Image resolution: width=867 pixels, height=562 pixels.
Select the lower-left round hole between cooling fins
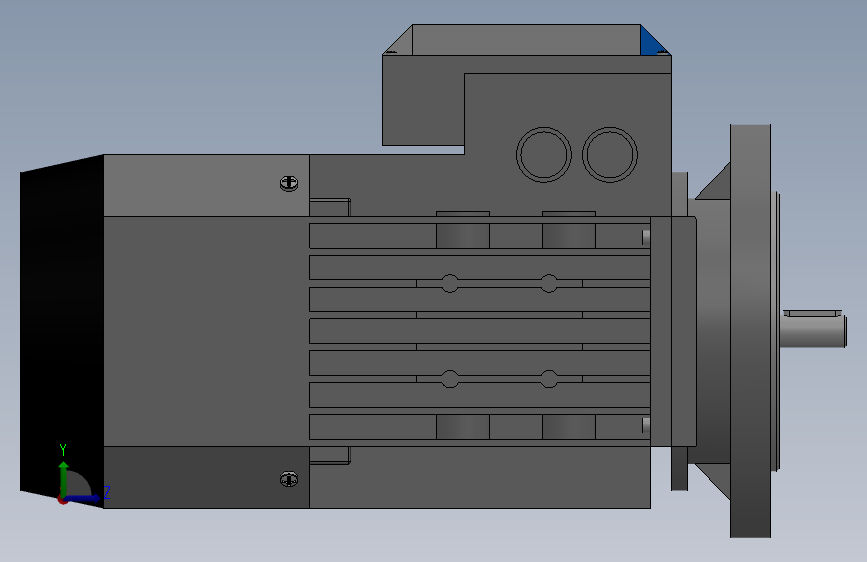click(450, 379)
